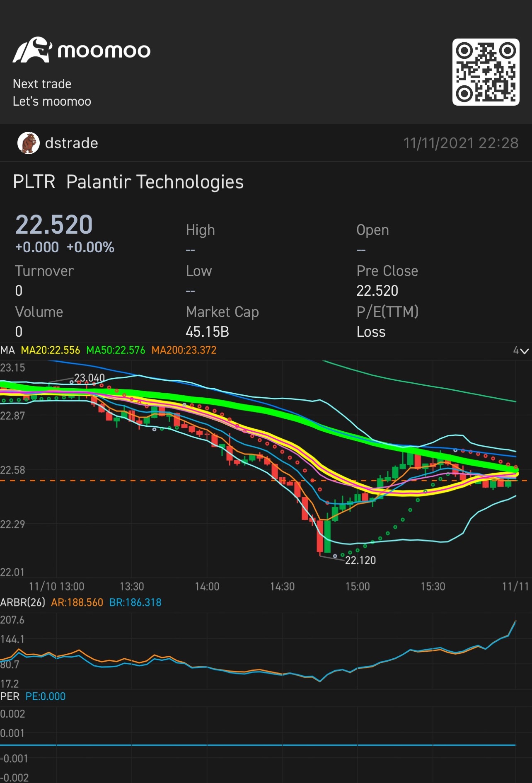Tap the 207.6 ARBR axis label
532x783 pixels.
click(12, 620)
